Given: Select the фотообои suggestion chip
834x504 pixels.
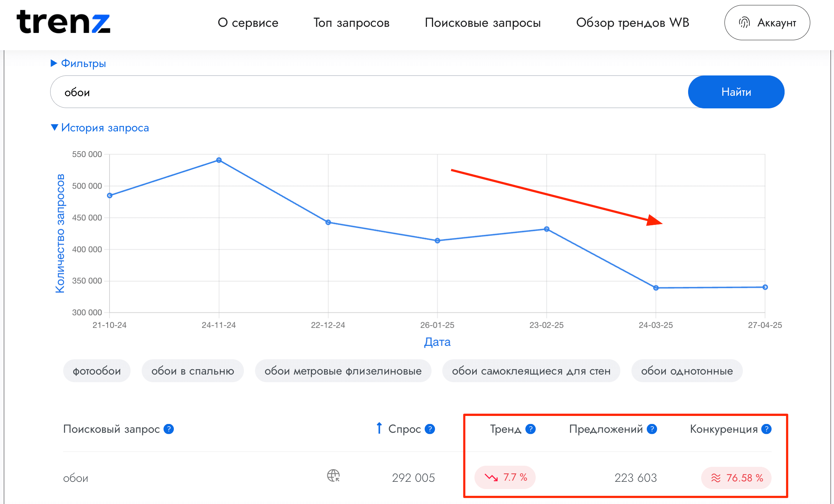Looking at the screenshot, I should pyautogui.click(x=97, y=371).
